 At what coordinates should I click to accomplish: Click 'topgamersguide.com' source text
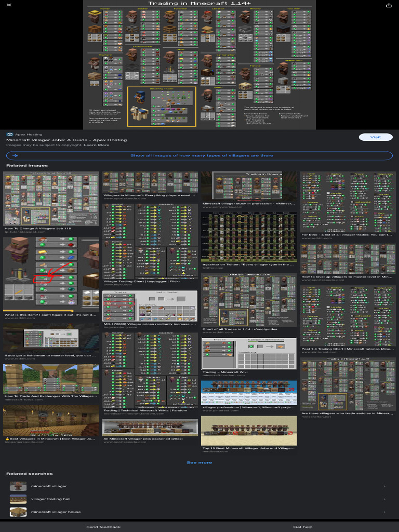[24, 442]
